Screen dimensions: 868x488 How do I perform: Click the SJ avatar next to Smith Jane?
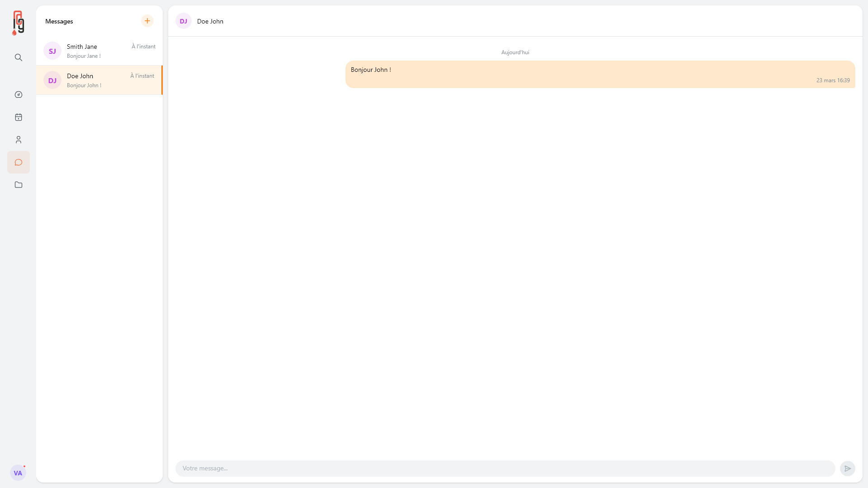pos(52,51)
